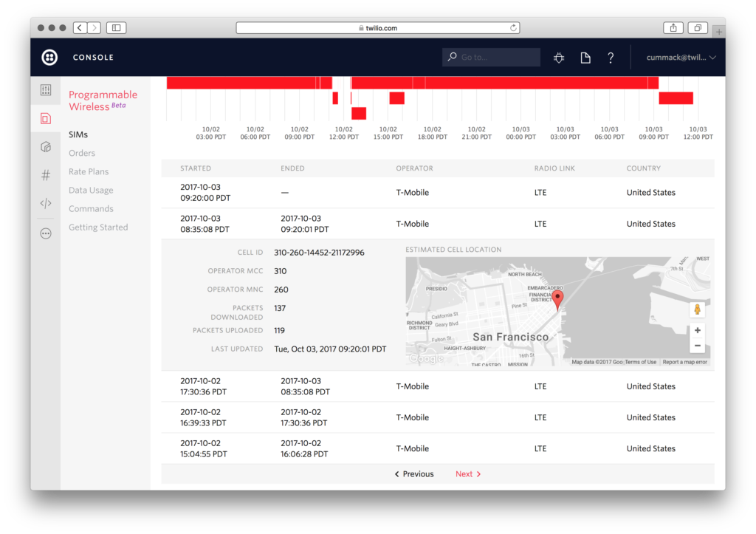Click the Packets Uploaded value 119
This screenshot has width=756, height=534.
pyautogui.click(x=280, y=330)
